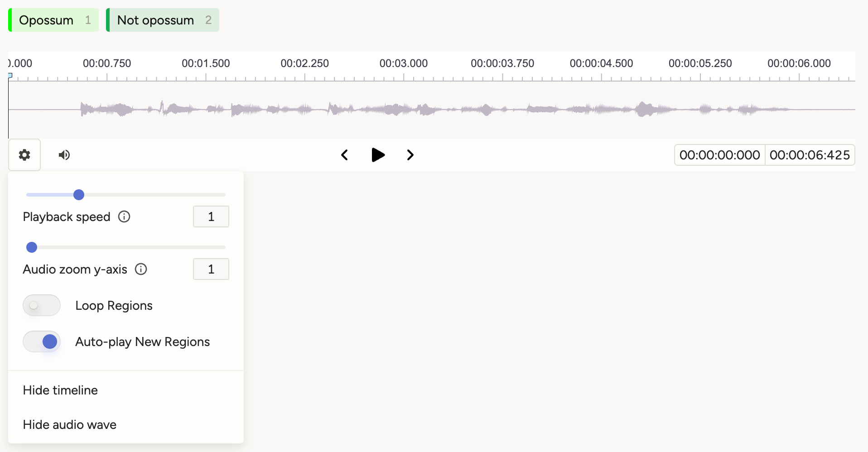868x452 pixels.
Task: View the Playback speed info tooltip icon
Action: (x=124, y=216)
